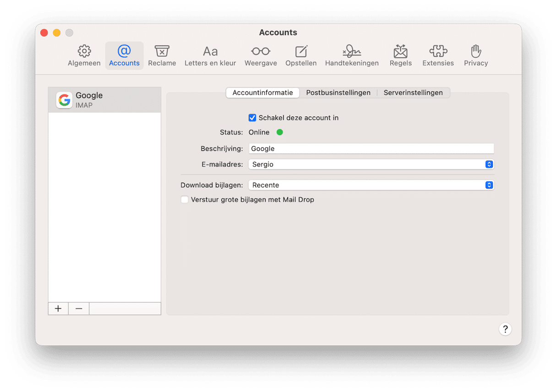Image resolution: width=557 pixels, height=392 pixels.
Task: Open Letters en kleur preferences
Action: [x=210, y=56]
